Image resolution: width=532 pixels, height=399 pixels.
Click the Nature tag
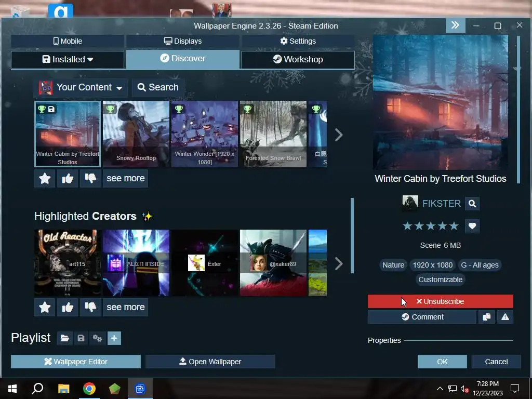click(393, 265)
